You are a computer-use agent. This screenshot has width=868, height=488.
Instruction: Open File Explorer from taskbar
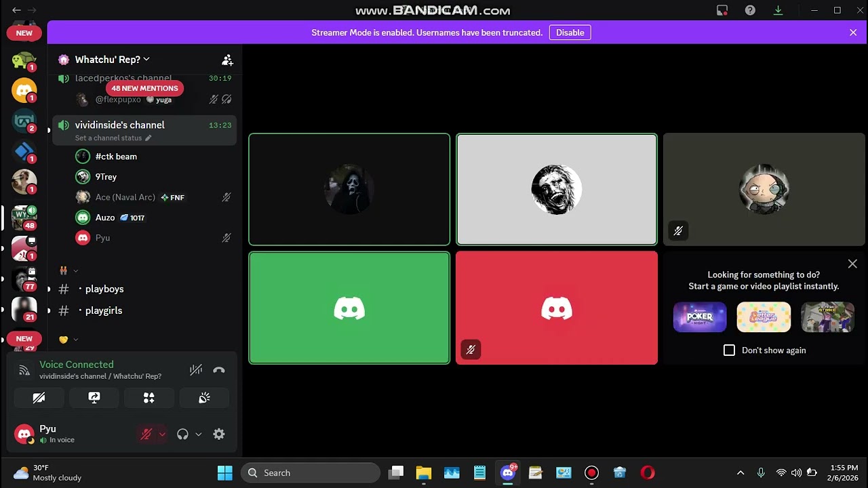point(423,473)
